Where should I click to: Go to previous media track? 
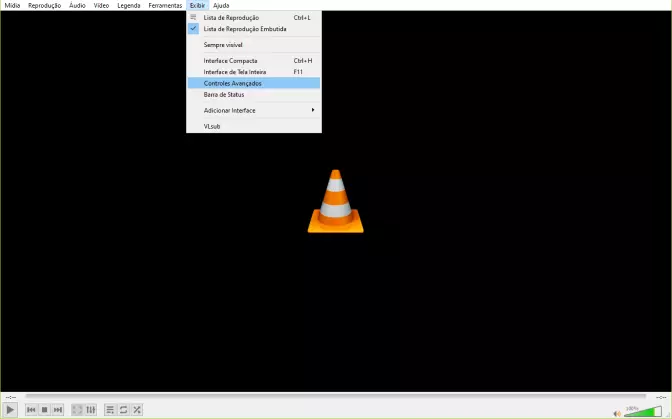point(31,410)
